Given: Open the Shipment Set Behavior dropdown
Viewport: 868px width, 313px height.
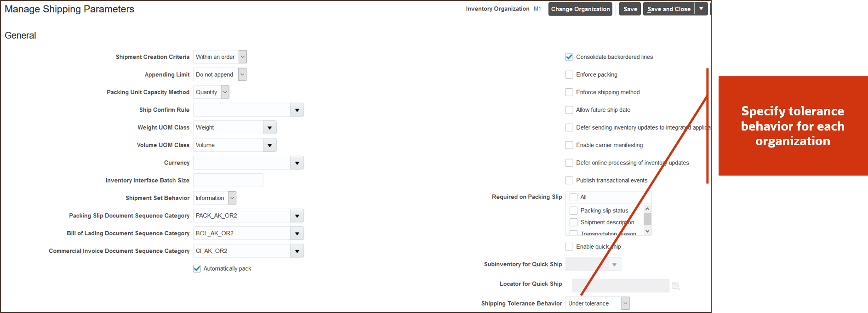Looking at the screenshot, I should (x=232, y=198).
